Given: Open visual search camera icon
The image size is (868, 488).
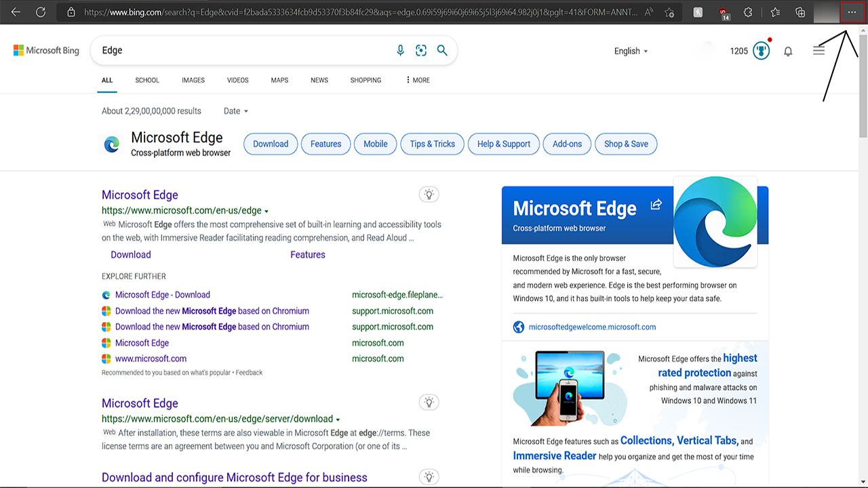Looking at the screenshot, I should 421,50.
